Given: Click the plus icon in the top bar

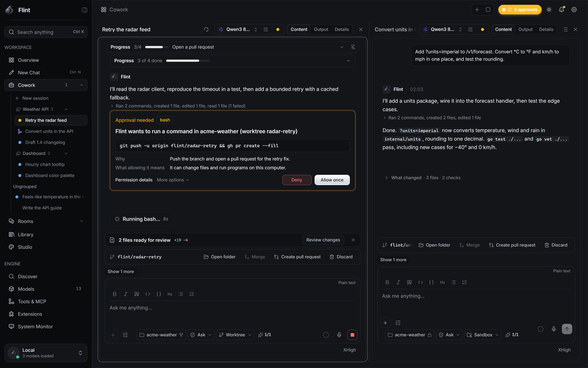Looking at the screenshot, I should click(x=477, y=10).
